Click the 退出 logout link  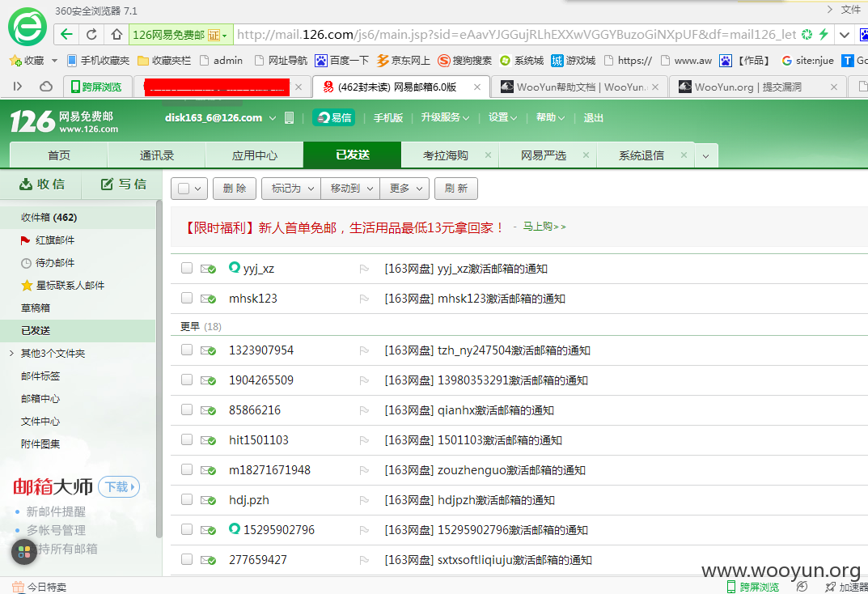[x=593, y=117]
